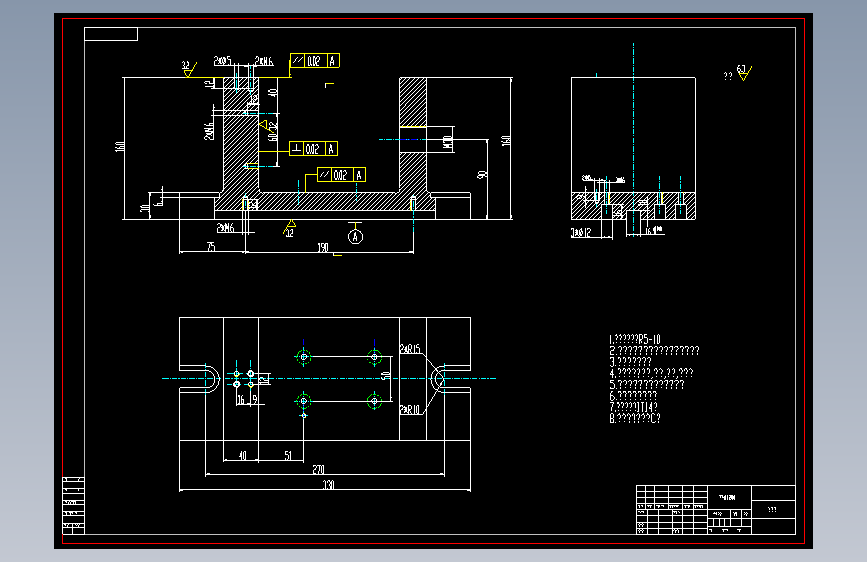Select the 16 dimension in plan view
Image resolution: width=867 pixels, height=562 pixels.
[241, 399]
